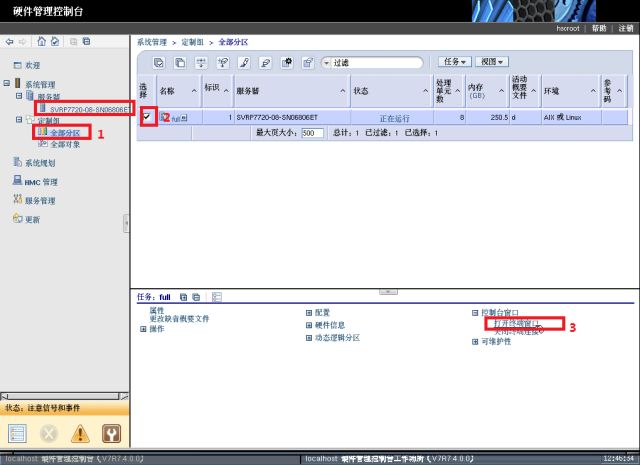
Task: Click the export/lock columns icon in table toolbar
Action: [x=308, y=62]
